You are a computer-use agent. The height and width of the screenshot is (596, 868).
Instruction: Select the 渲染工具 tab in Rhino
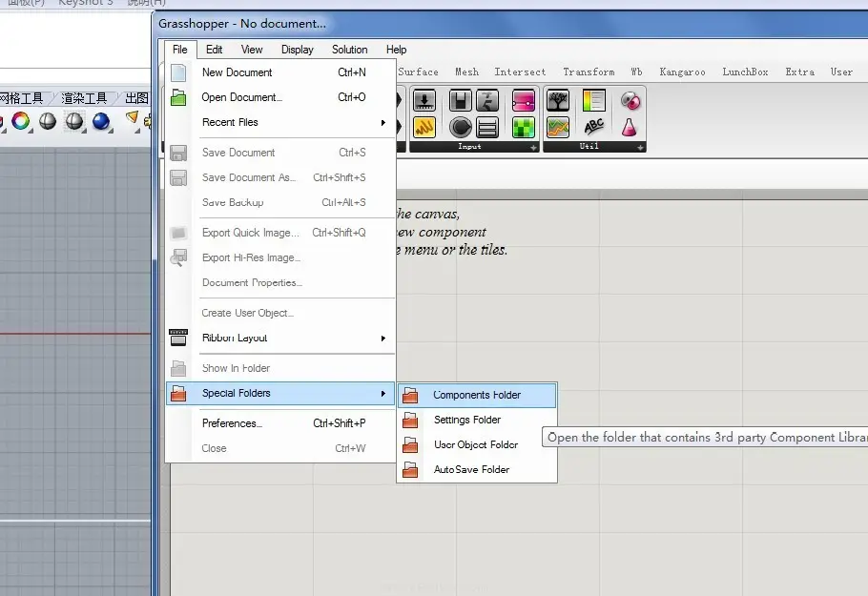click(84, 98)
